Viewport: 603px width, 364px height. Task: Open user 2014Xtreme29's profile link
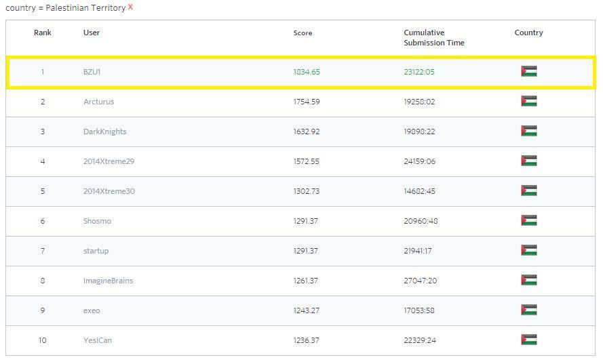tap(109, 161)
